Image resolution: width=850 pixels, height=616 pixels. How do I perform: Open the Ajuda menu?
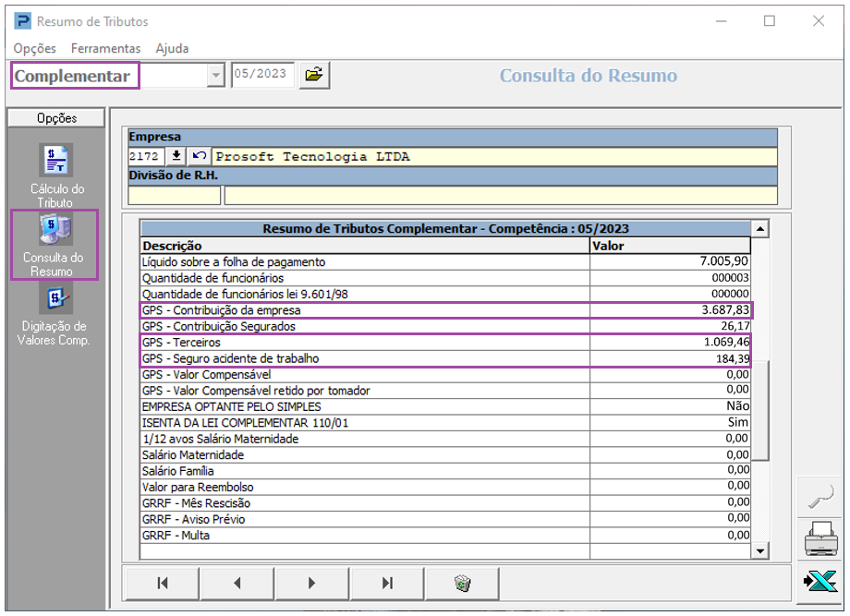(172, 48)
